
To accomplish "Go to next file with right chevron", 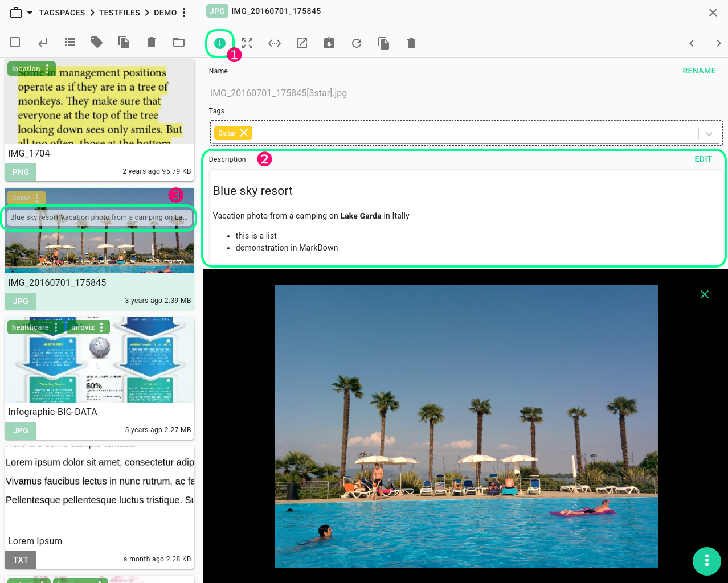I will 719,43.
